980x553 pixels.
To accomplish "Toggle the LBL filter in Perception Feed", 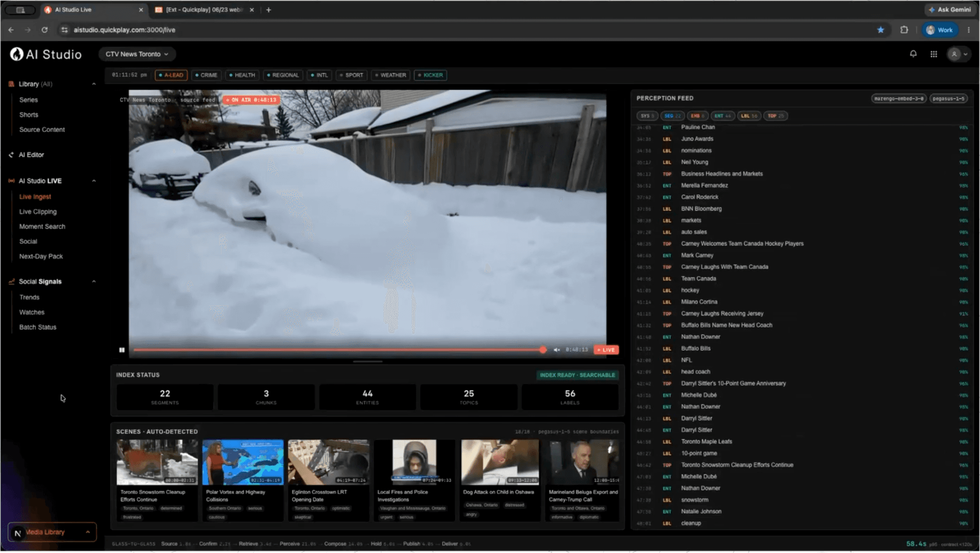I will (749, 116).
